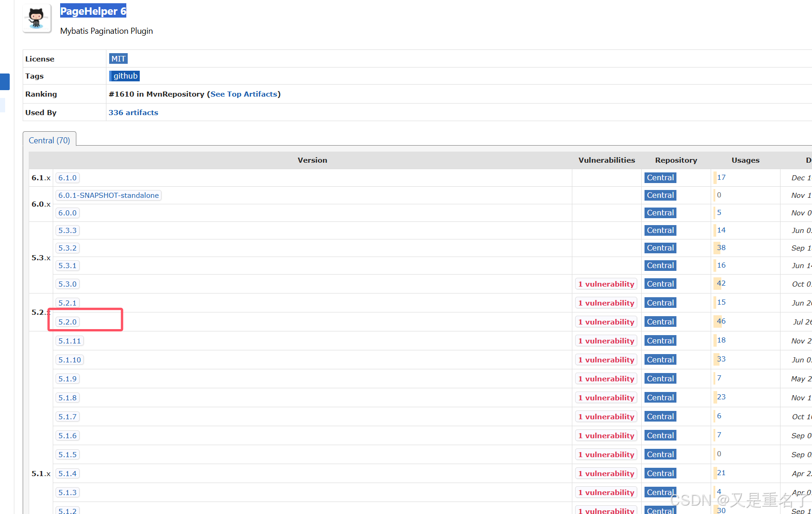
Task: Click Central repository badge for 6.1.0
Action: [660, 177]
